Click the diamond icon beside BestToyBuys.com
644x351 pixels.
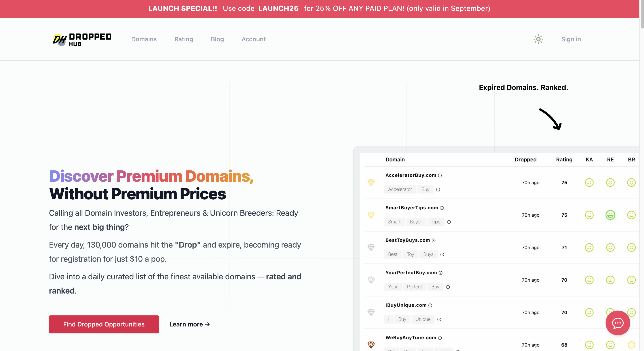[371, 247]
